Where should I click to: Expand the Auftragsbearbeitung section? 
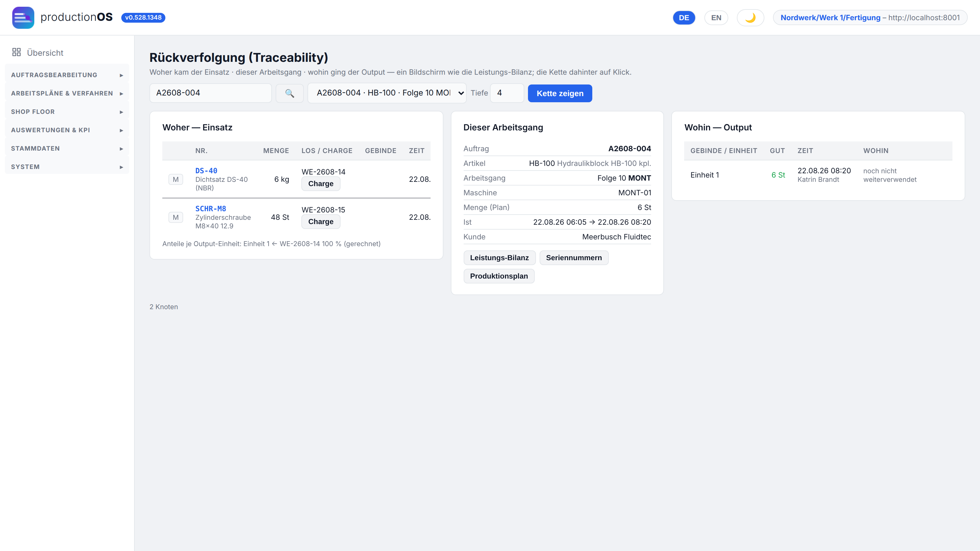(x=67, y=75)
